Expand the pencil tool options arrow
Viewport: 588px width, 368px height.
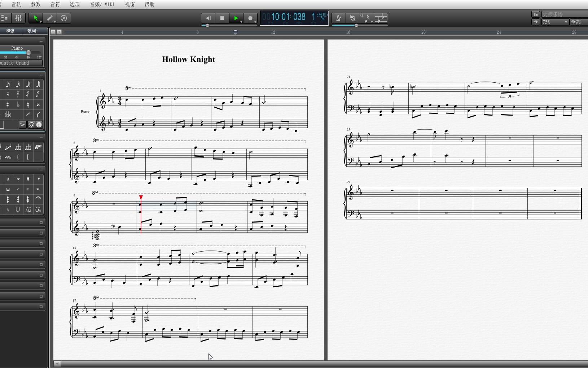point(55,22)
